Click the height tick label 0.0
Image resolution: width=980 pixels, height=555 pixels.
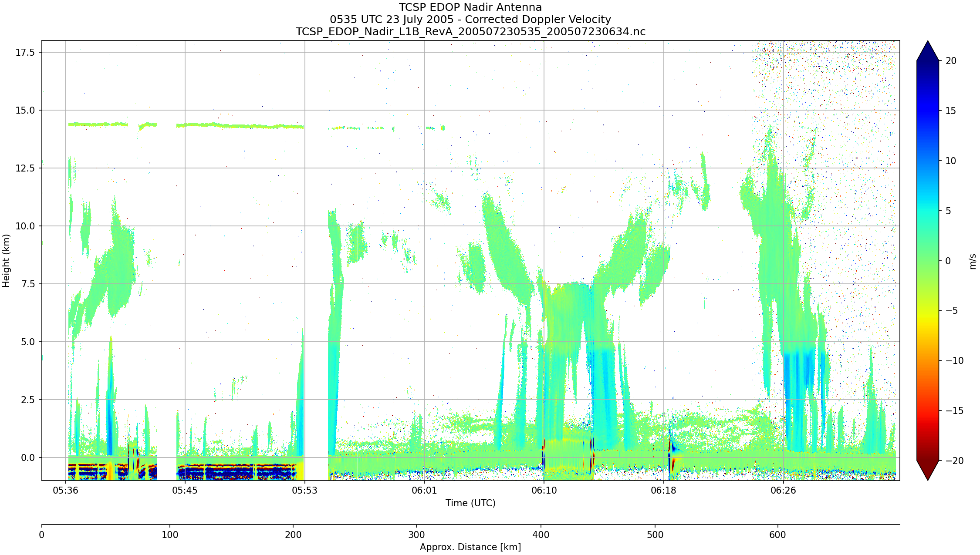coord(28,457)
